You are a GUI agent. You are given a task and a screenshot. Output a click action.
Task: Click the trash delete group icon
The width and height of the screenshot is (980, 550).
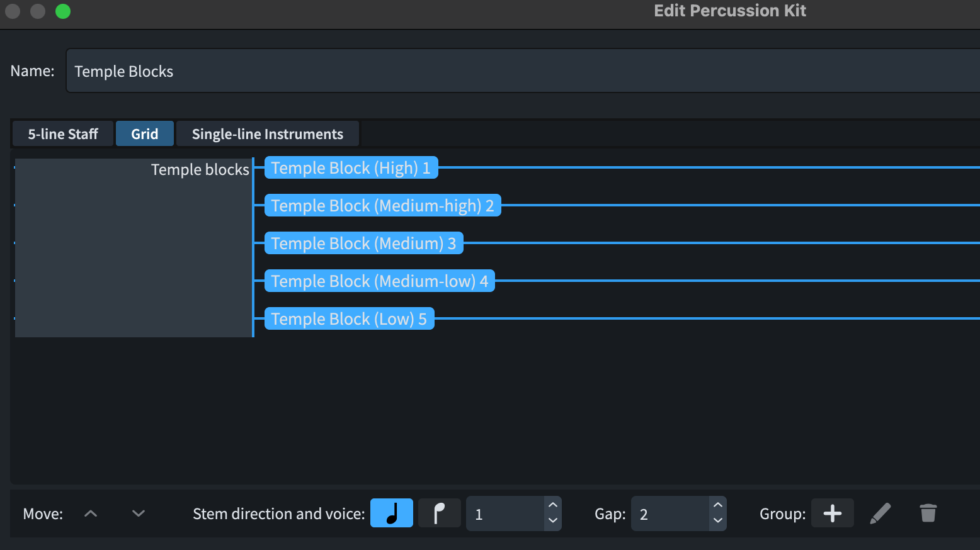pos(928,513)
